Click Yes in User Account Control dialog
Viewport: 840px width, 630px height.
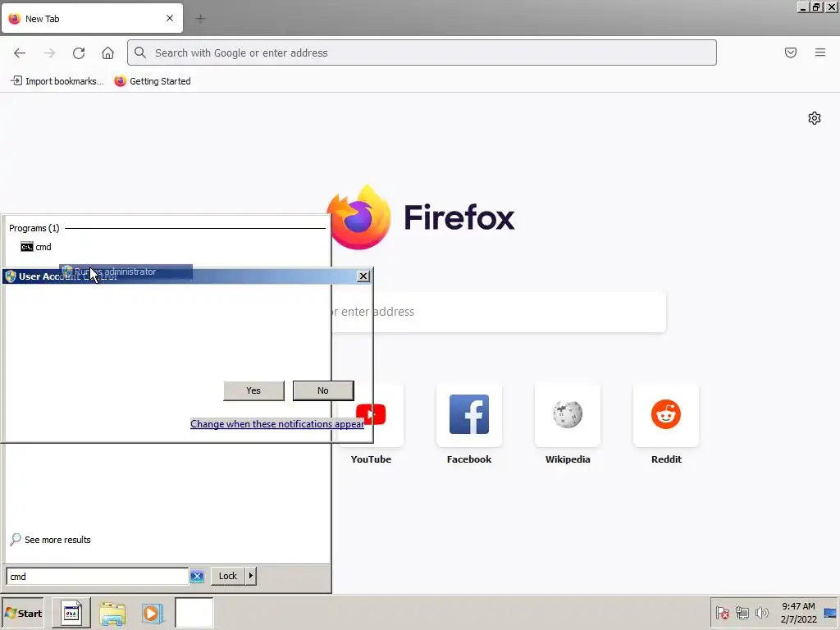[x=253, y=390]
